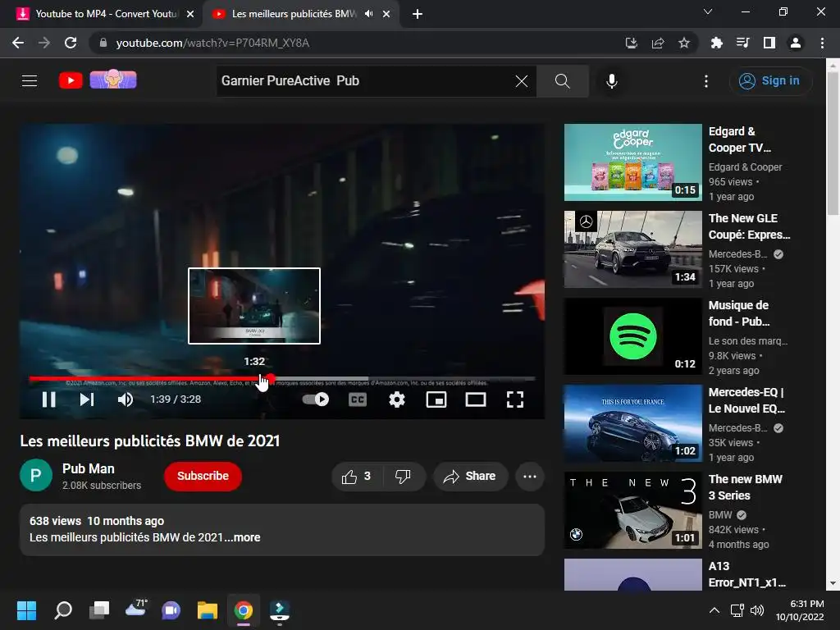The width and height of the screenshot is (840, 630).
Task: Open Chrome three-dot menu
Action: point(822,43)
